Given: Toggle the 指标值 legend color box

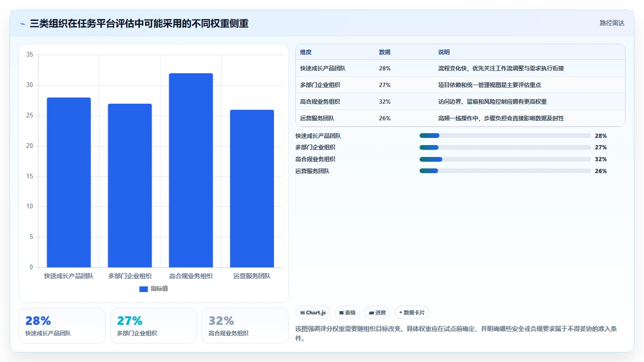Looking at the screenshot, I should pos(144,289).
